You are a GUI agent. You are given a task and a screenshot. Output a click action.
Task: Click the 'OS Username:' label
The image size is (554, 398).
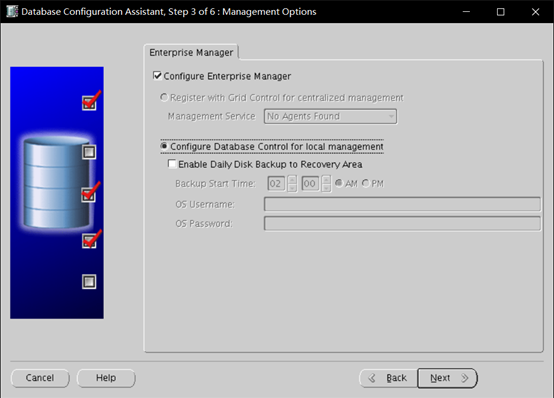[x=205, y=204]
